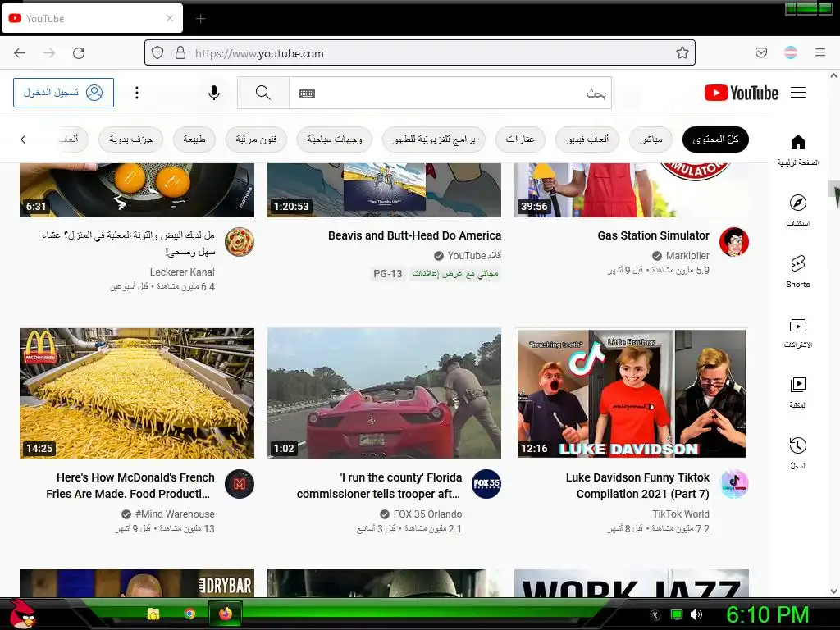Viewport: 840px width, 630px height.
Task: Select the حِرَف يدوية crafts chip
Action: [x=130, y=139]
